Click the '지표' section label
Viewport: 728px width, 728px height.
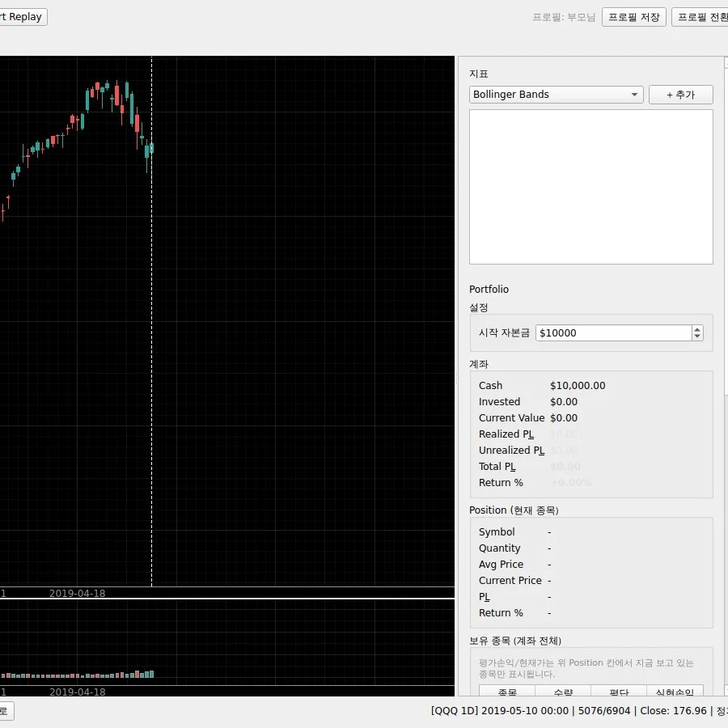(479, 74)
